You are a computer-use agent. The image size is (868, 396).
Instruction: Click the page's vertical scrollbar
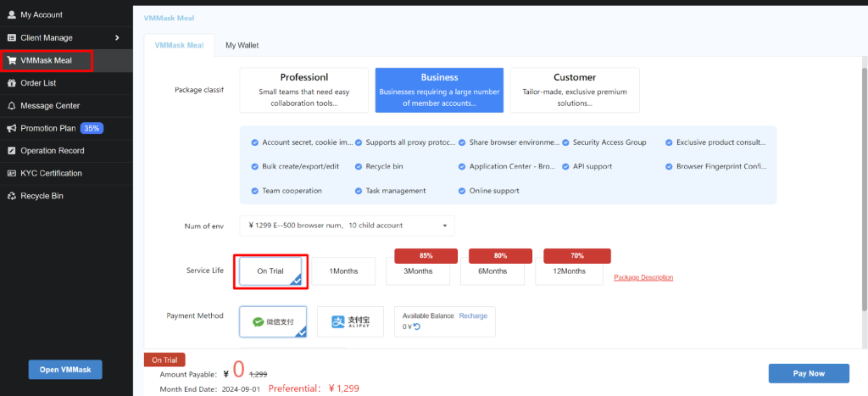coord(865,188)
